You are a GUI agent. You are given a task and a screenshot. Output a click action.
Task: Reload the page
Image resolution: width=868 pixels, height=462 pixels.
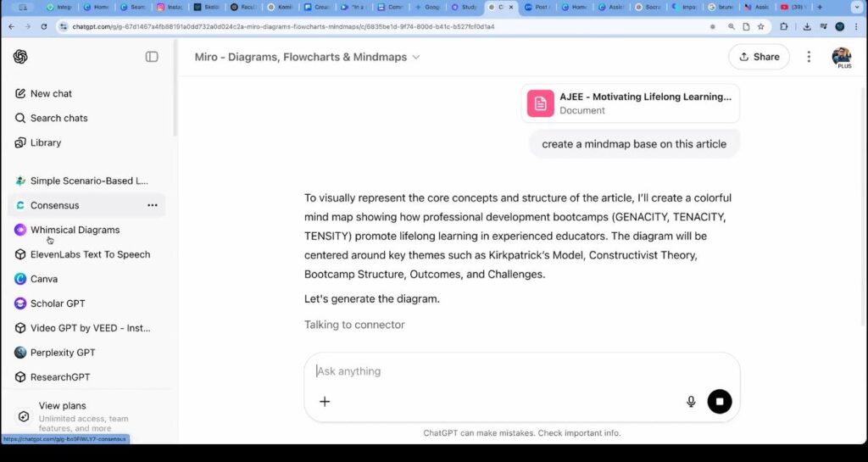point(44,26)
